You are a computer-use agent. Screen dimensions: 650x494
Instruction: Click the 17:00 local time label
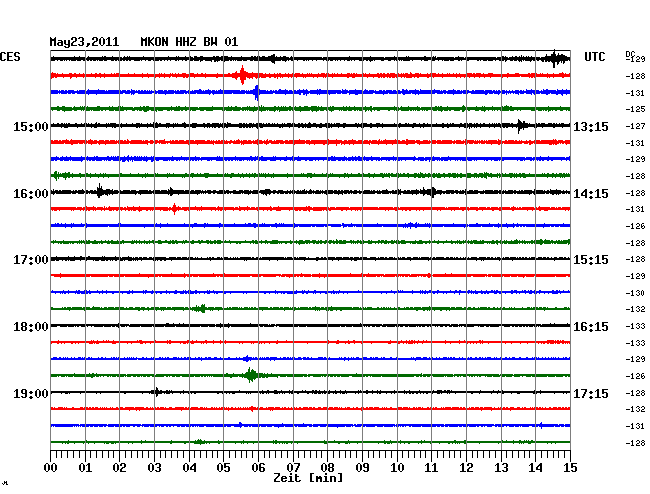30,260
